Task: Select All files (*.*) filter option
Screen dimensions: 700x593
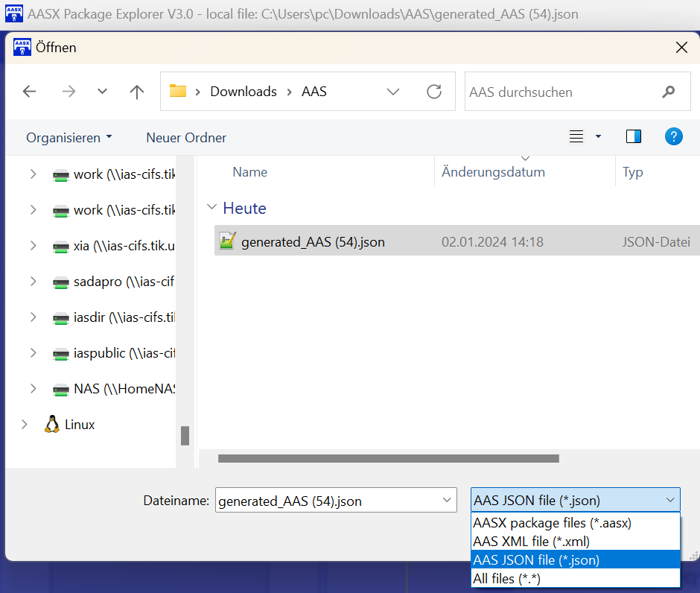Action: point(506,578)
